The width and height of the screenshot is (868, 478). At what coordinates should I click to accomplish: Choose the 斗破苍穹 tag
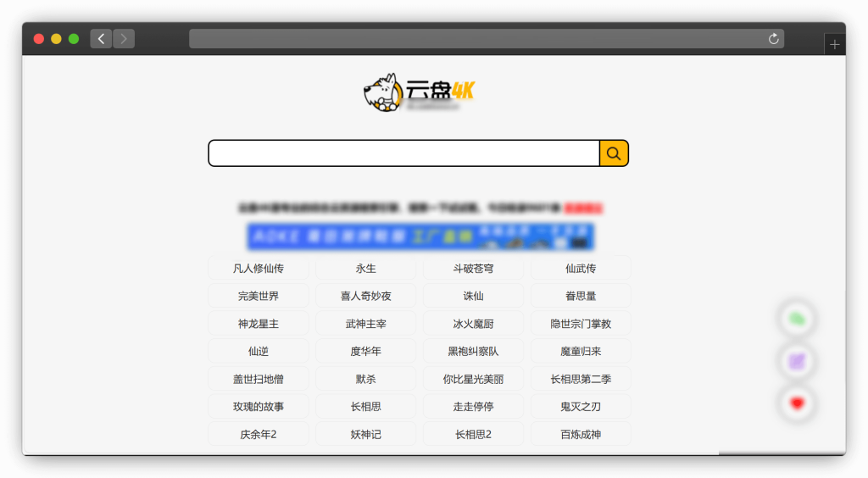473,269
